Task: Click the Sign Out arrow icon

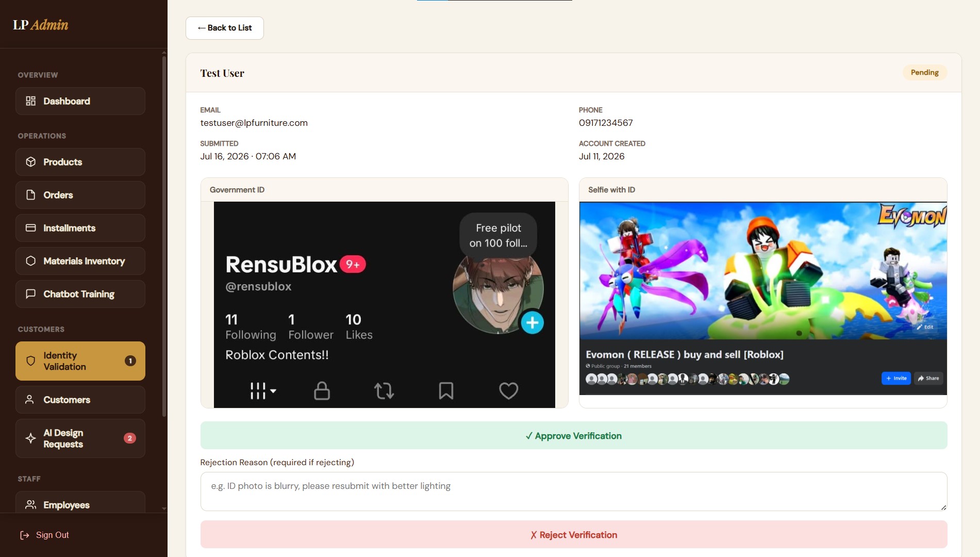Action: [25, 535]
